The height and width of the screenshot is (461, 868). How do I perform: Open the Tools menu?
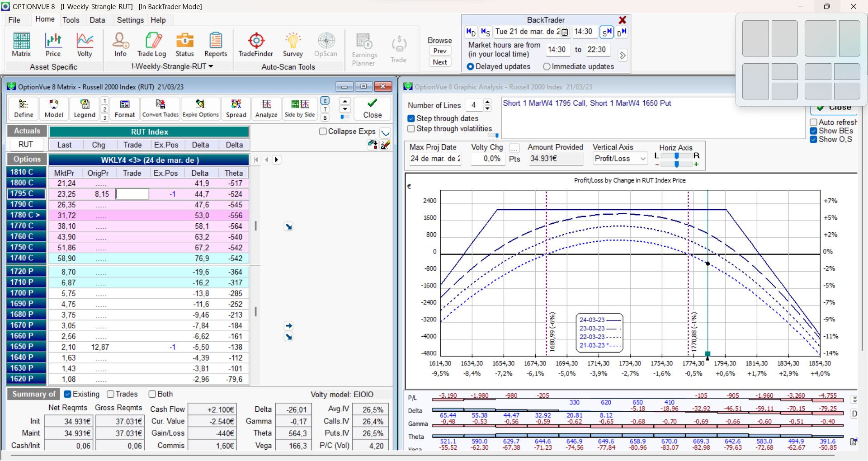71,20
